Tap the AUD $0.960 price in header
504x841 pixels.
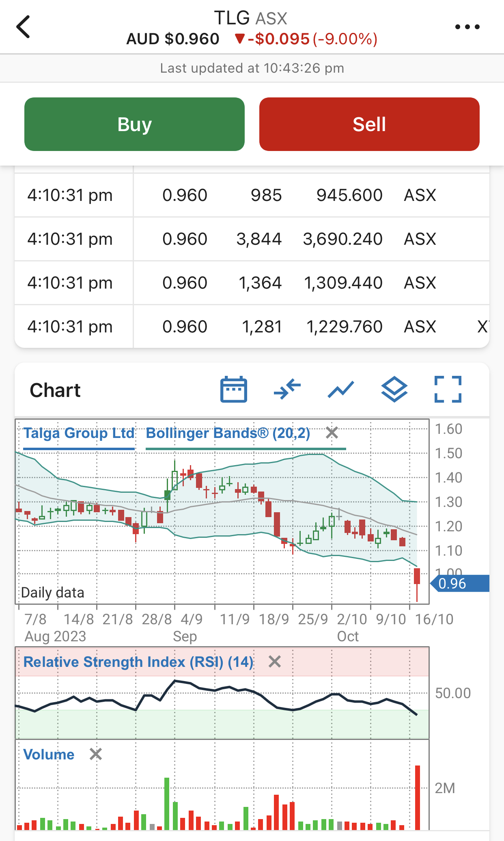coord(173,39)
